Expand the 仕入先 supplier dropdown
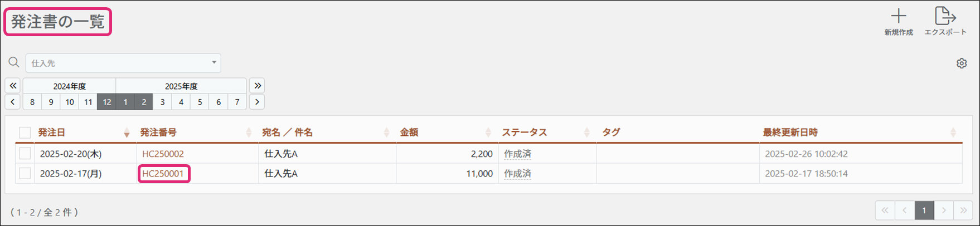Screen dimensions: 980x226 pyautogui.click(x=214, y=63)
